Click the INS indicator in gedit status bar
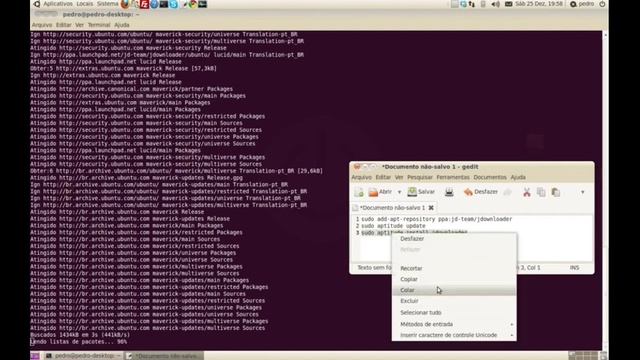This screenshot has height=360, width=640. tap(574, 268)
